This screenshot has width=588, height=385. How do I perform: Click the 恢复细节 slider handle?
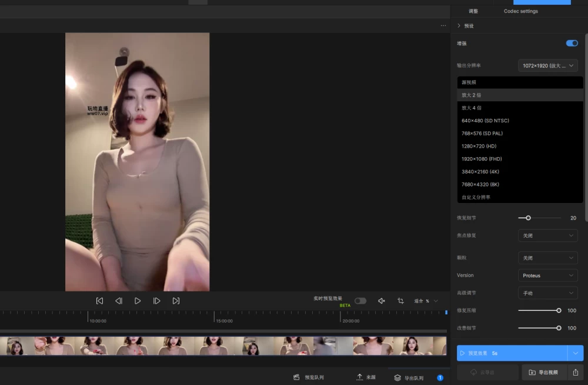528,218
